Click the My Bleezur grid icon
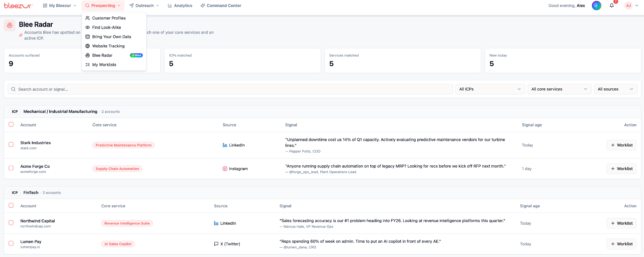Viewport: 644px width, 257px height. [45, 6]
